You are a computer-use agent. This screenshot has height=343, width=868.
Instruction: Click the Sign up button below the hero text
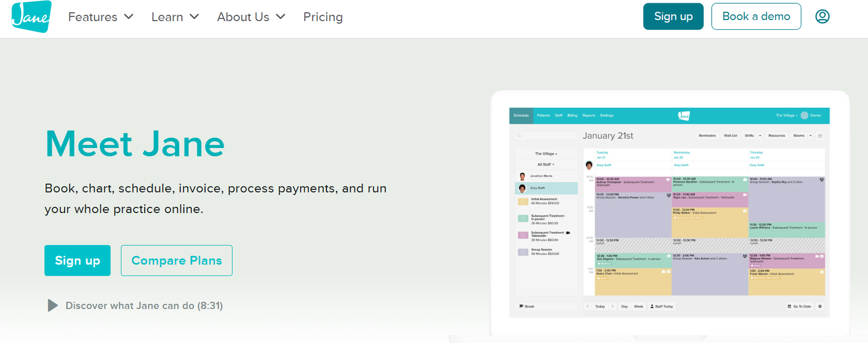click(x=78, y=261)
